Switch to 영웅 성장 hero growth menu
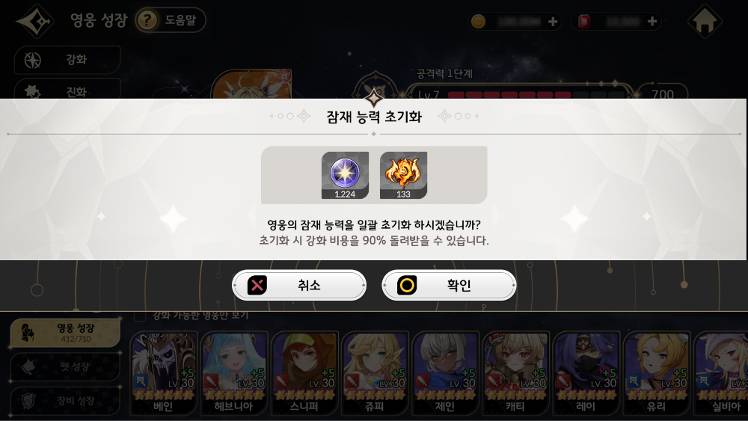 point(65,332)
